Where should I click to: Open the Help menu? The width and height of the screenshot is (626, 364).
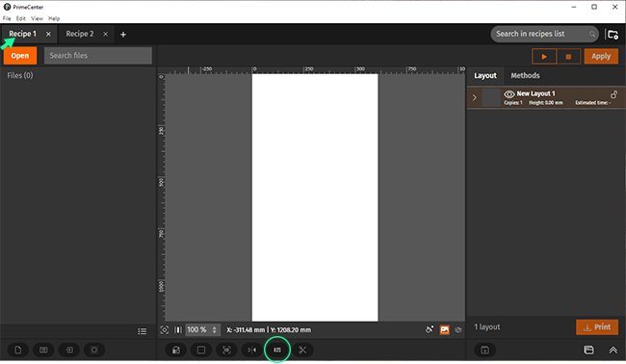click(x=54, y=18)
